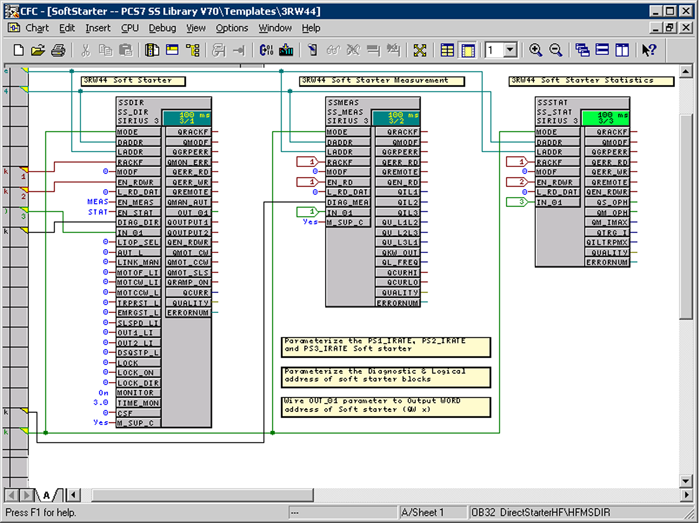Open a chart with the folder icon
Screen dimensions: 700x523
click(37, 49)
